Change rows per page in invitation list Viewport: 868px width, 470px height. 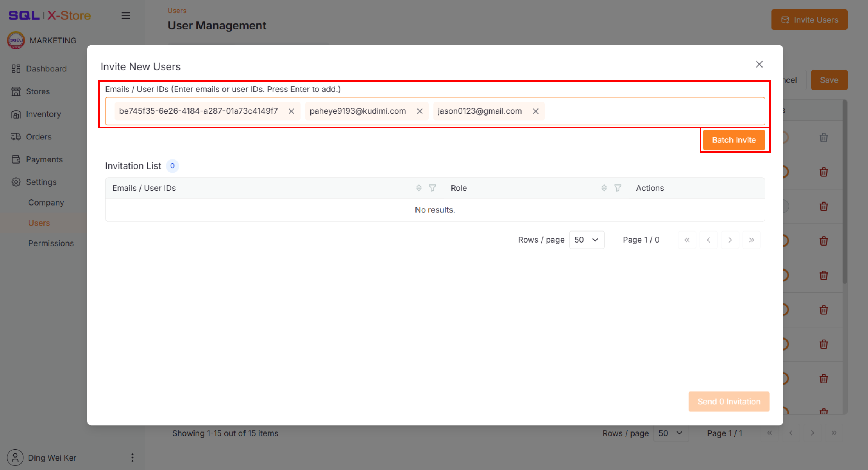pyautogui.click(x=587, y=240)
